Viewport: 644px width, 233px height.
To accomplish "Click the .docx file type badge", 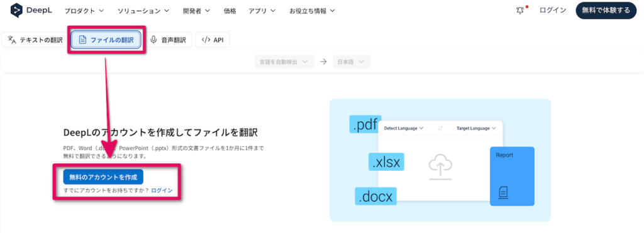I will 376,197.
